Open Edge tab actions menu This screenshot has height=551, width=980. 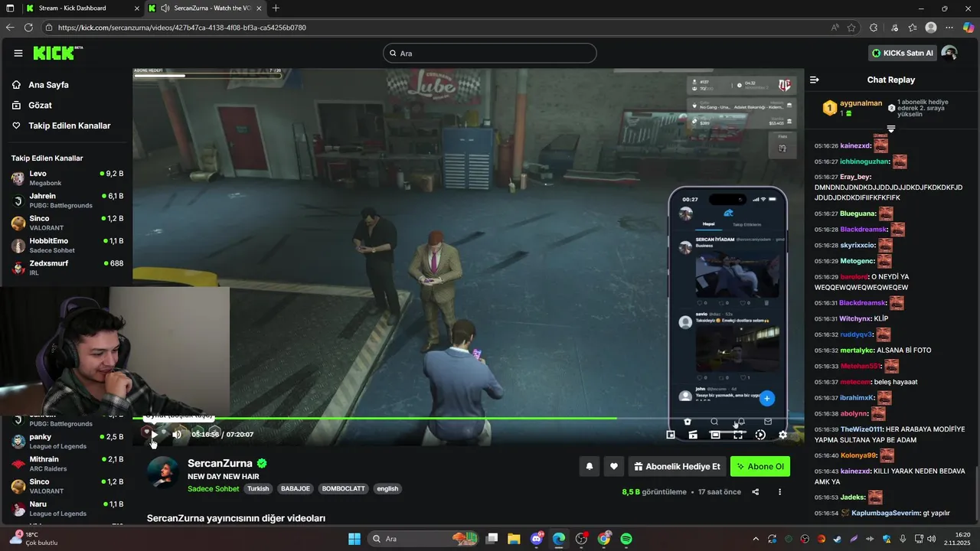pos(10,8)
